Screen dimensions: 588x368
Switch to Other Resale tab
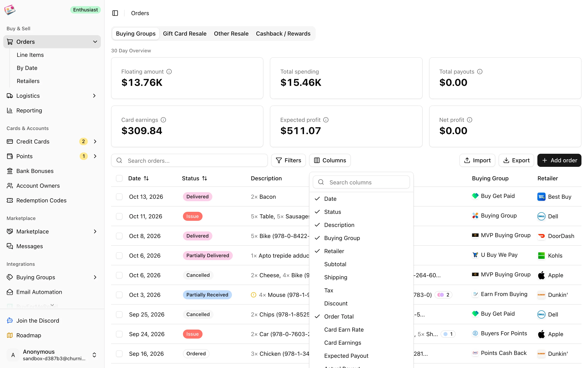coord(231,34)
